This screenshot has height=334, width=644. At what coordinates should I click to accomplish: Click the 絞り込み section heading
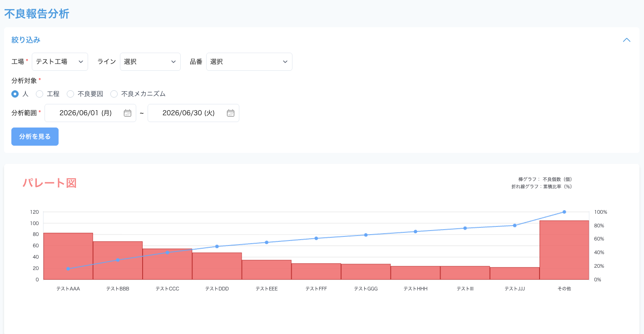coord(26,40)
